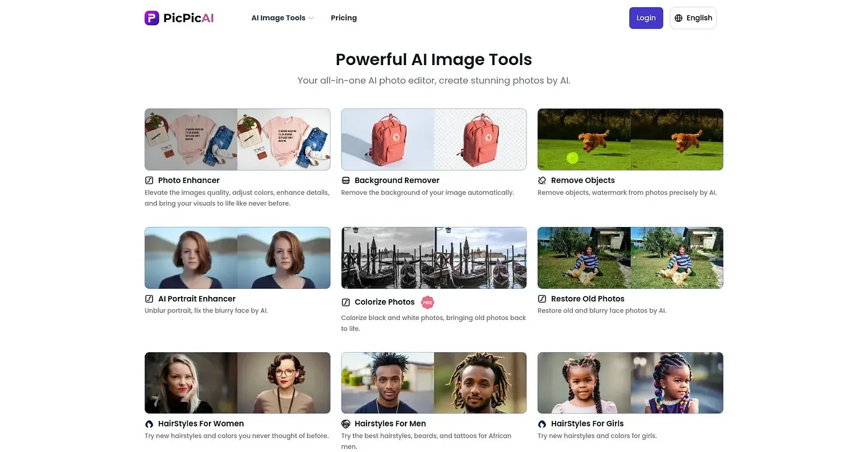This screenshot has width=868, height=452.
Task: Click the blurred portrait woman preview image
Action: [x=237, y=258]
